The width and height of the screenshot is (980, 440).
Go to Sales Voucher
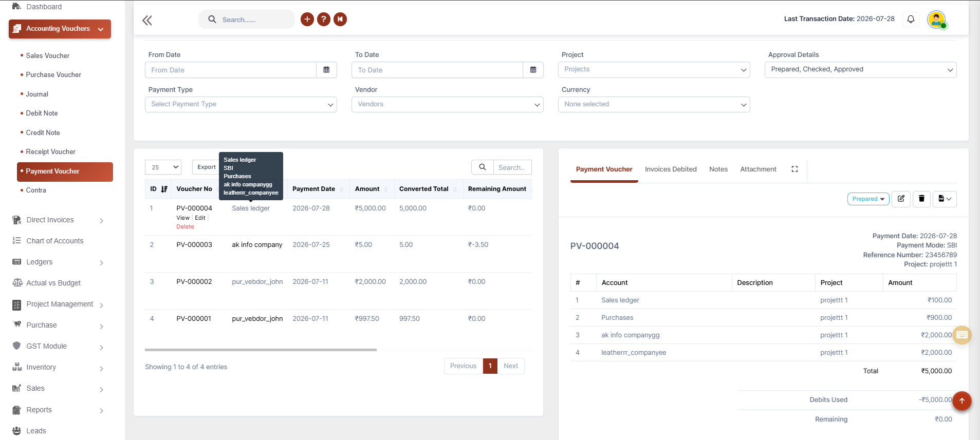48,55
